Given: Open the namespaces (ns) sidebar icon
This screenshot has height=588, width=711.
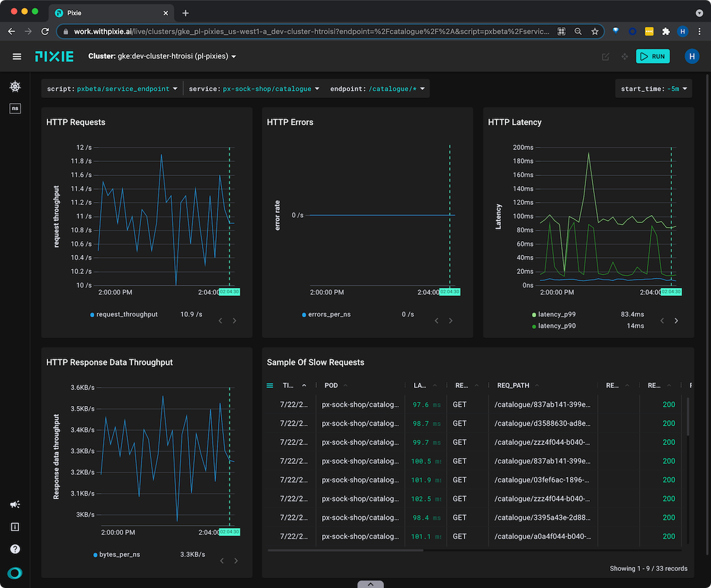Looking at the screenshot, I should click(15, 108).
